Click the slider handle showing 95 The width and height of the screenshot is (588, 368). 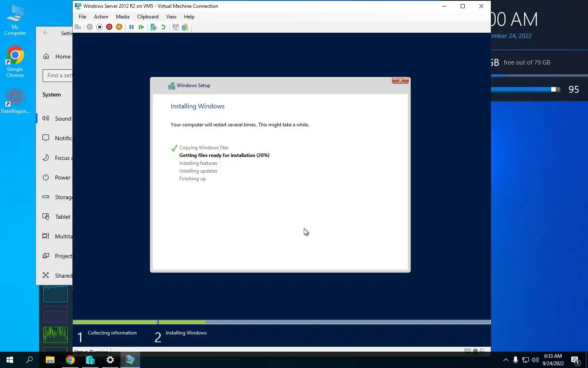point(553,90)
